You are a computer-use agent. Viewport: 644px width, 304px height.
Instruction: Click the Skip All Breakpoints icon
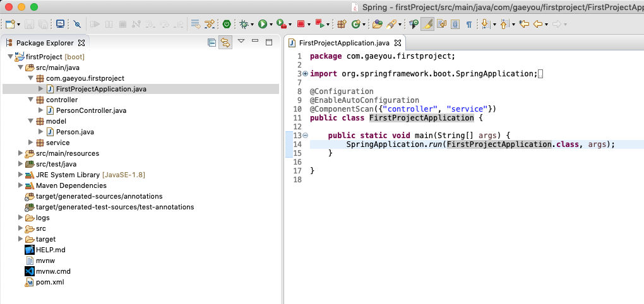point(77,25)
